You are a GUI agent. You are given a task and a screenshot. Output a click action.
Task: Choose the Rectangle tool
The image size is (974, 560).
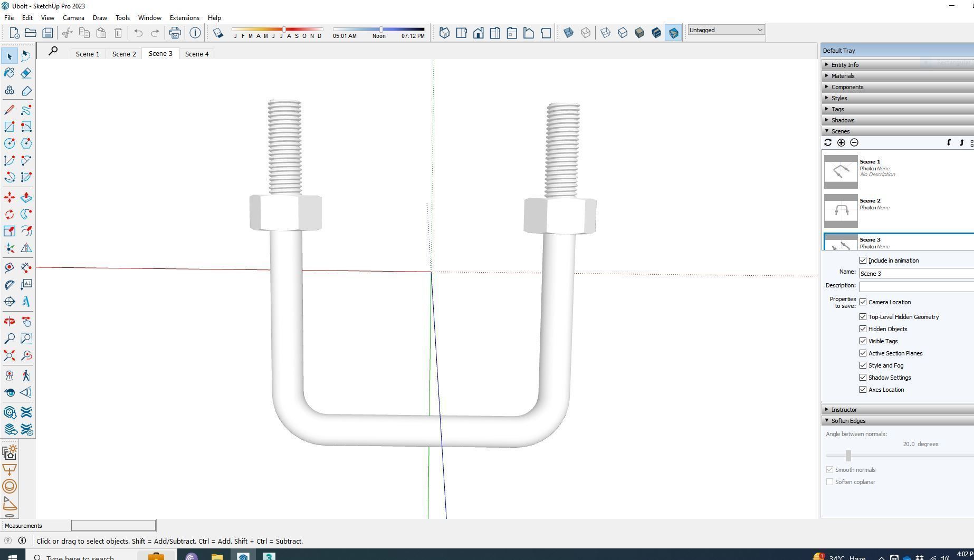[x=9, y=127]
